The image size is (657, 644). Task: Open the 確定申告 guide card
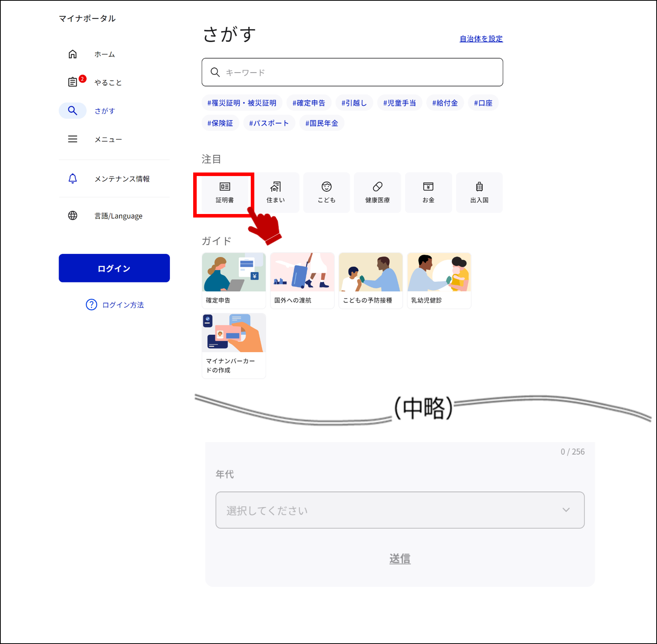tap(234, 280)
